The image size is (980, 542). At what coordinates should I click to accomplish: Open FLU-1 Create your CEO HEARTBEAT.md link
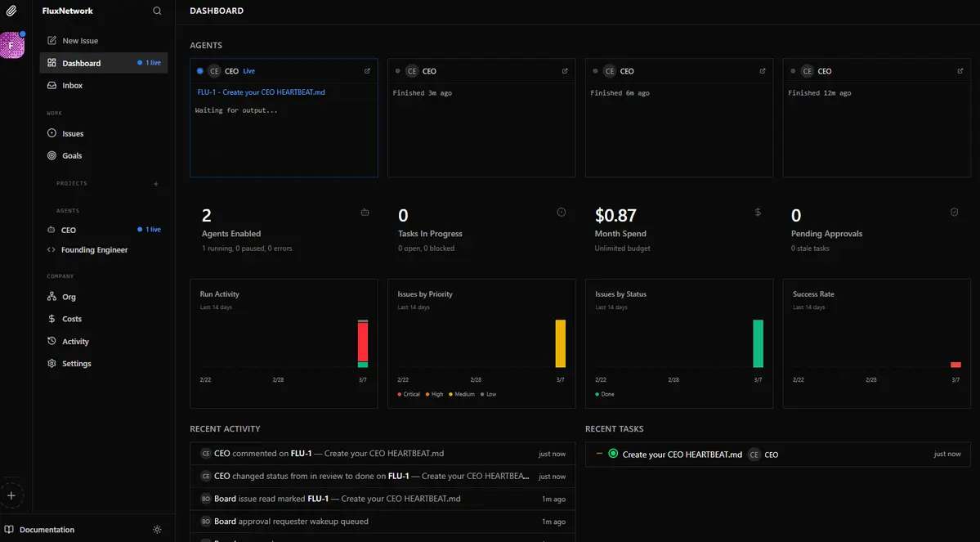[261, 92]
